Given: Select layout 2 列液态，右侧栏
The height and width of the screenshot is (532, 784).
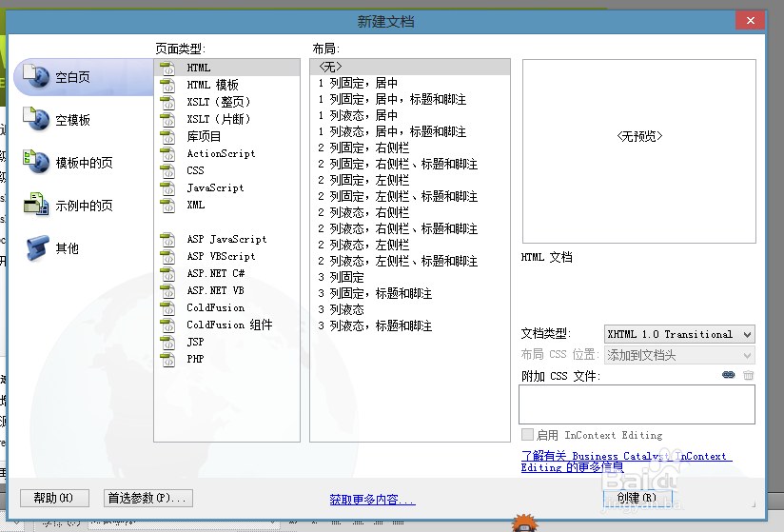Looking at the screenshot, I should coord(410,212).
